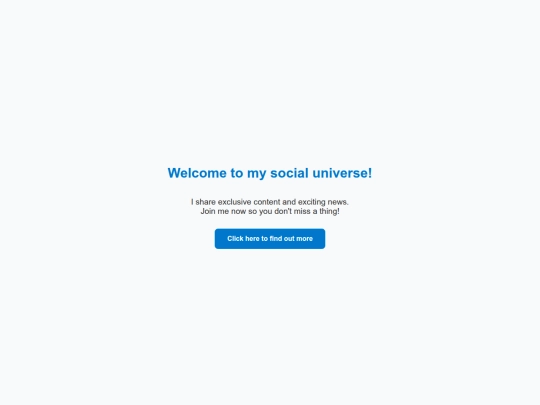
Task: Click the word 'content' in the paragraph
Action: 267,202
